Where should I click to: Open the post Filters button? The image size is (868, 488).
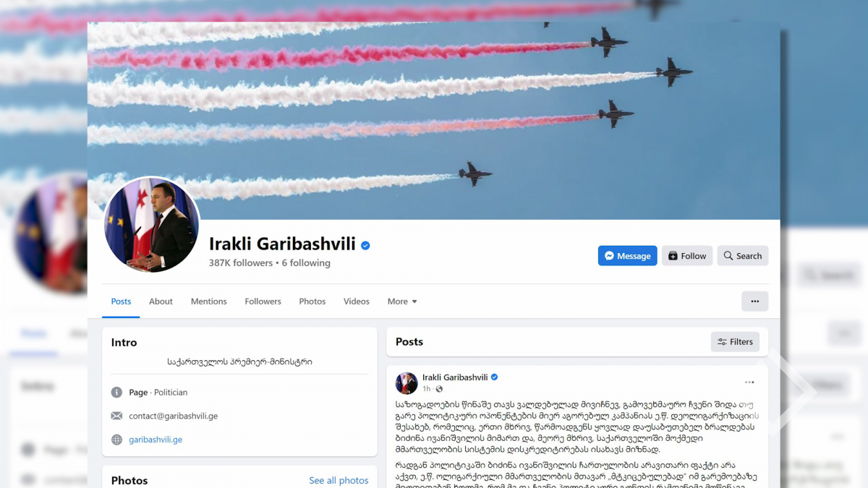pos(735,342)
